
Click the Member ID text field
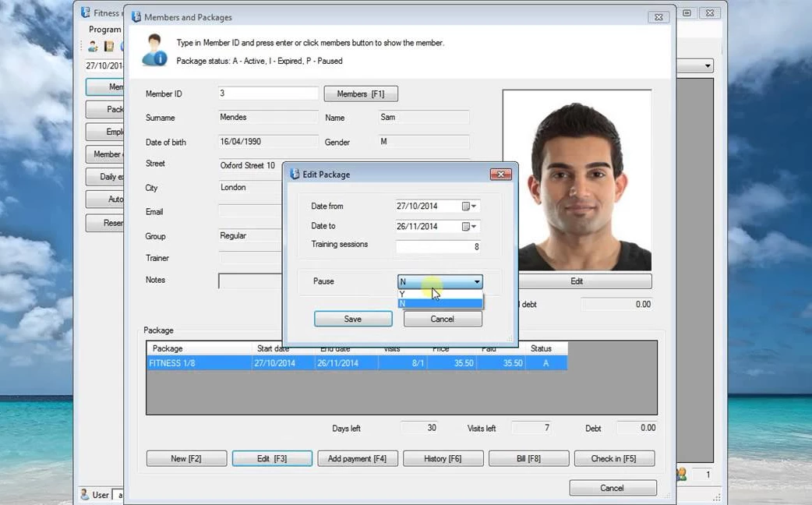click(268, 94)
